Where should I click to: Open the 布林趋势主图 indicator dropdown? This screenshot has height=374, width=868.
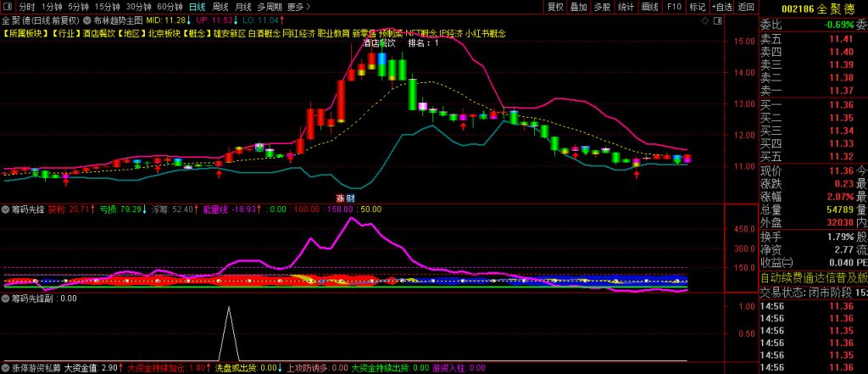[x=87, y=20]
